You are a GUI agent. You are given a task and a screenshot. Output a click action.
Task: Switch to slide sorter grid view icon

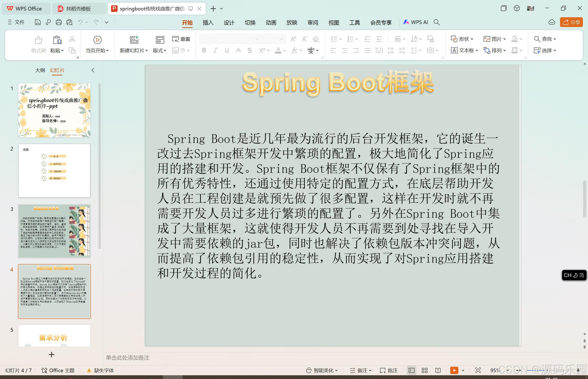424,370
